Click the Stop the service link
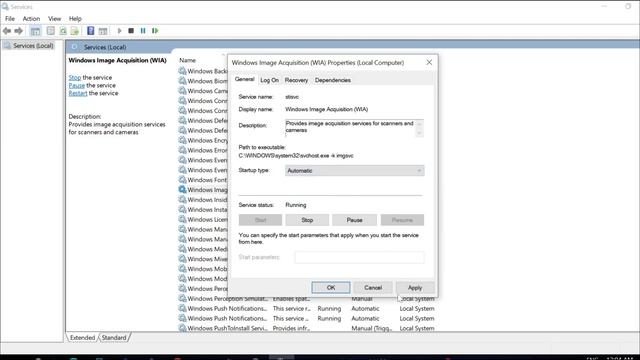Screen dimensions: 640x360 (x=75, y=77)
